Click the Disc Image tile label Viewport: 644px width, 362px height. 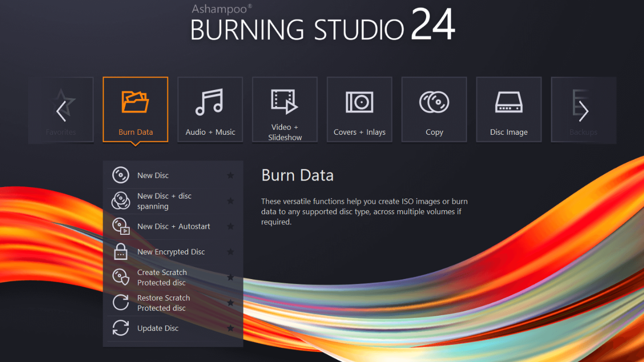pyautogui.click(x=509, y=132)
